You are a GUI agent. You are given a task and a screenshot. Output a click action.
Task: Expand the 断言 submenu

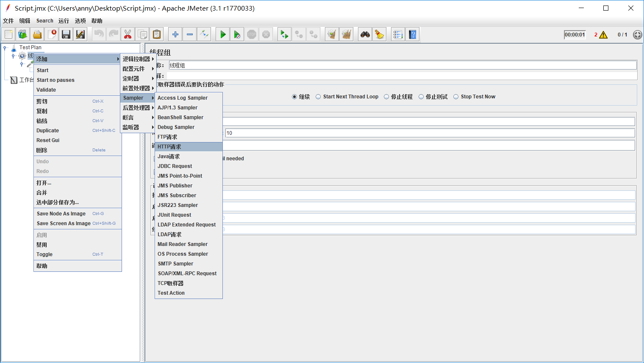(138, 117)
